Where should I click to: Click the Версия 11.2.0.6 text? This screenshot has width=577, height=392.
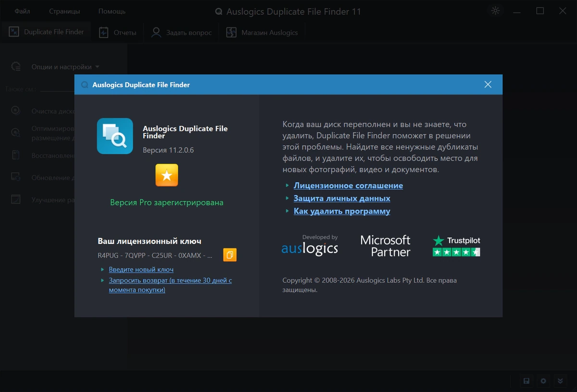coord(168,150)
